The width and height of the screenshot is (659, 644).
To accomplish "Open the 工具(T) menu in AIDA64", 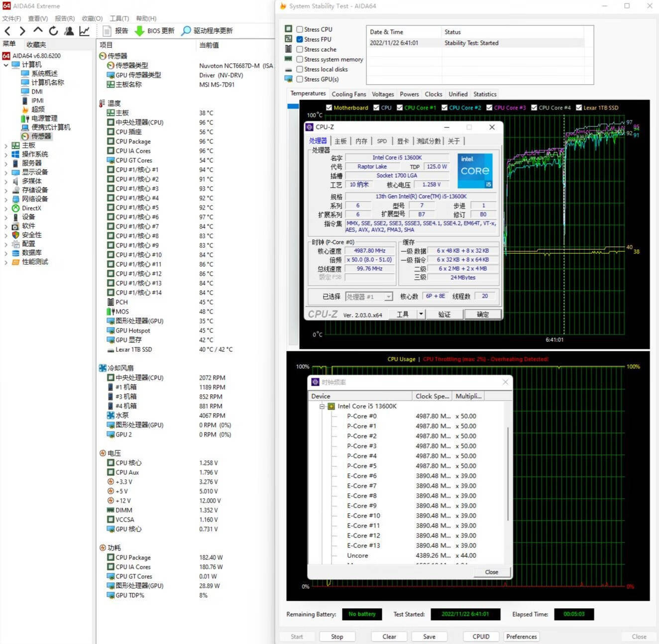I will pyautogui.click(x=119, y=18).
